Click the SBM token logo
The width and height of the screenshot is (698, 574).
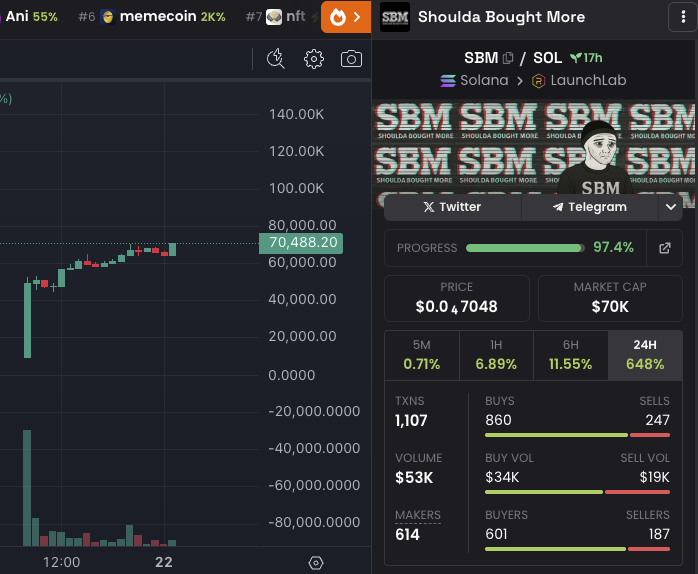click(x=395, y=17)
